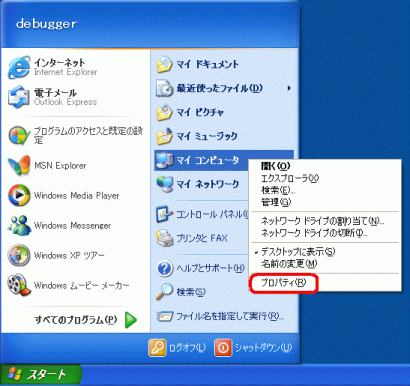Open the Windows Messenger icon
The height and width of the screenshot is (386, 410).
(x=19, y=225)
